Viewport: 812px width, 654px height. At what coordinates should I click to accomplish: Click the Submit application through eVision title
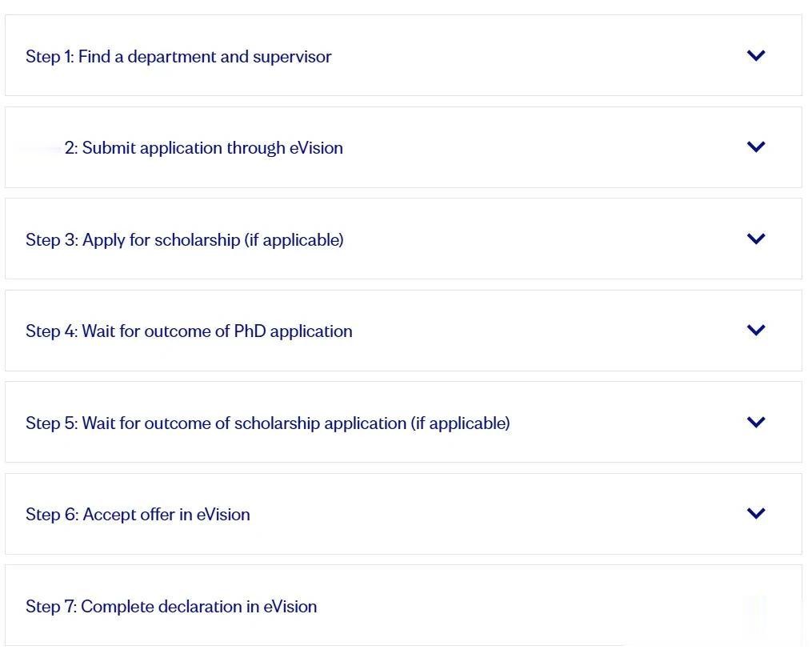(204, 148)
